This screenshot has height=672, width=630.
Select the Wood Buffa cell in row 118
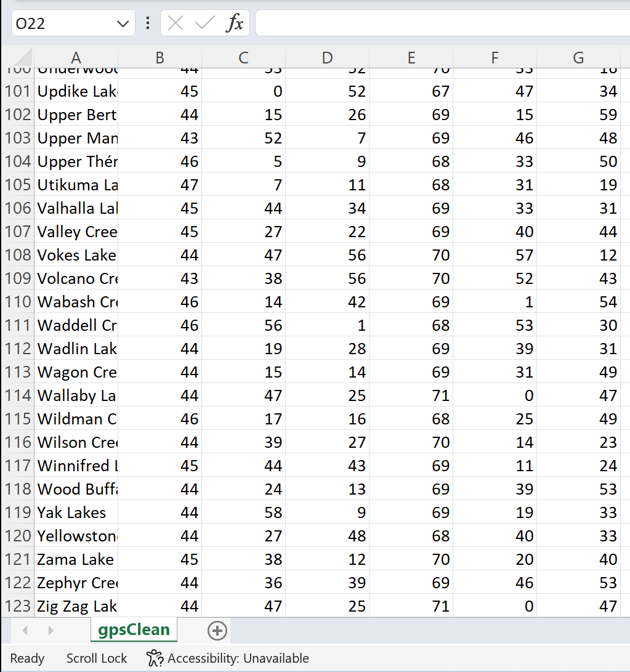pyautogui.click(x=76, y=488)
